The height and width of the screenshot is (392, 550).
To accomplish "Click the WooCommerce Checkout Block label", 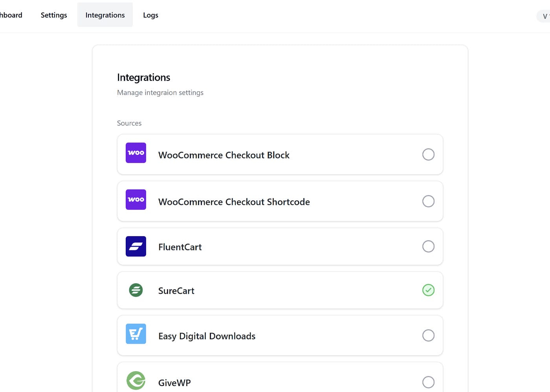I will pyautogui.click(x=224, y=155).
